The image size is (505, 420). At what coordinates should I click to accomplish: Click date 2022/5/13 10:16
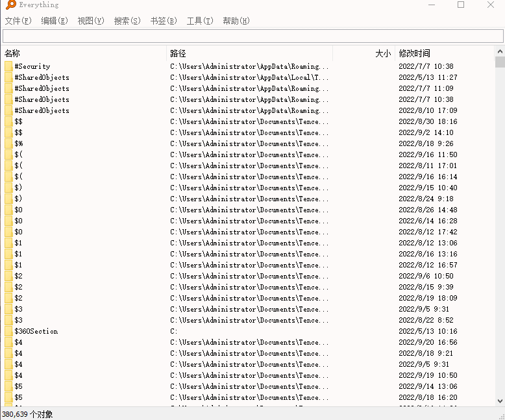point(428,331)
